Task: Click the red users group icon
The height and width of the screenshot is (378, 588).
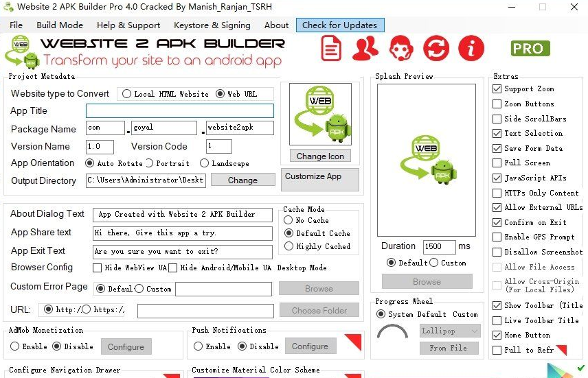Action: click(x=365, y=49)
